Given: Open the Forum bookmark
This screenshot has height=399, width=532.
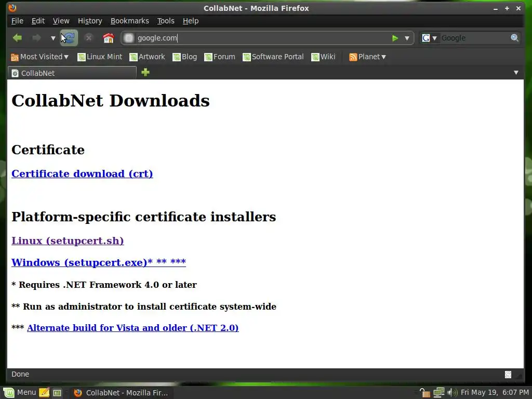Looking at the screenshot, I should pyautogui.click(x=220, y=57).
